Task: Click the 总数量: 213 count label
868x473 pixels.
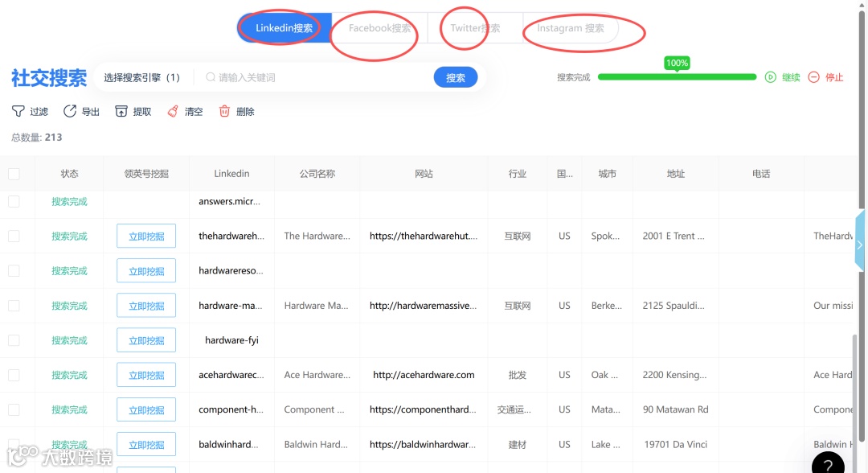Action: click(36, 138)
